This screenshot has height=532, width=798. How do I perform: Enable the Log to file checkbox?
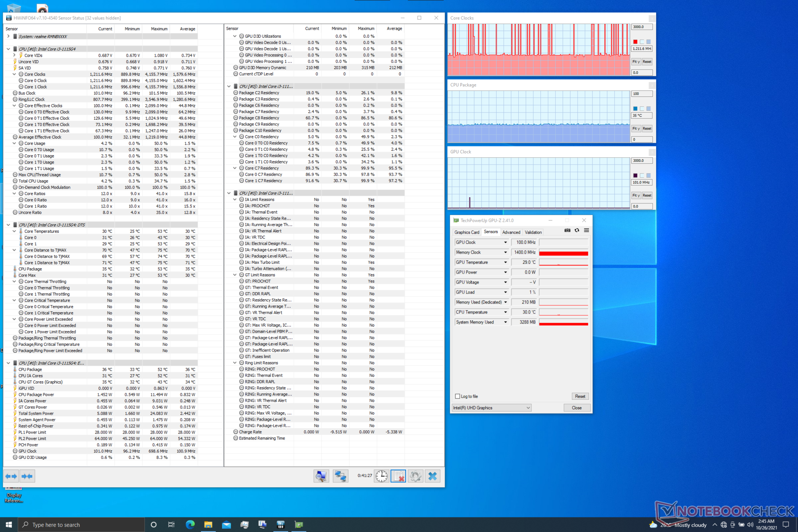click(x=458, y=396)
